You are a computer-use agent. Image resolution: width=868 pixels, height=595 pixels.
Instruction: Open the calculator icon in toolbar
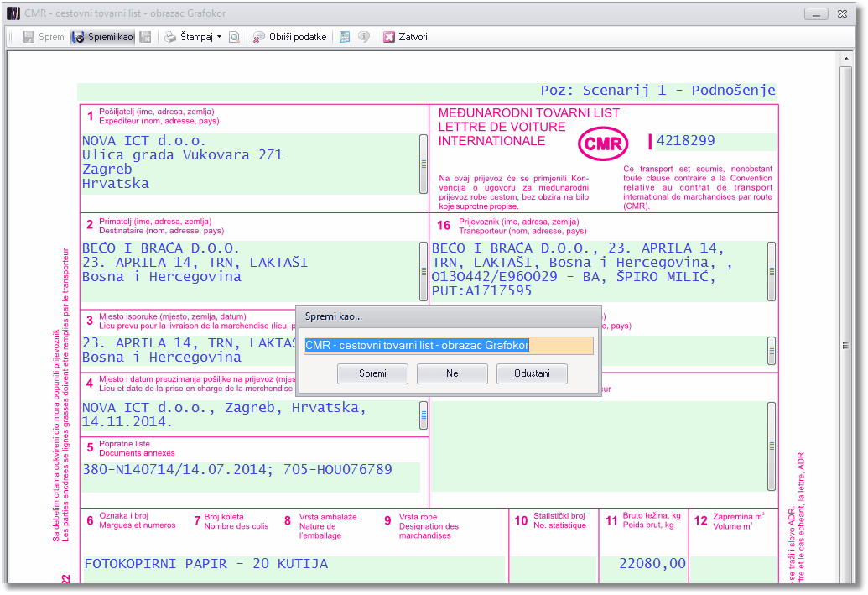point(345,37)
